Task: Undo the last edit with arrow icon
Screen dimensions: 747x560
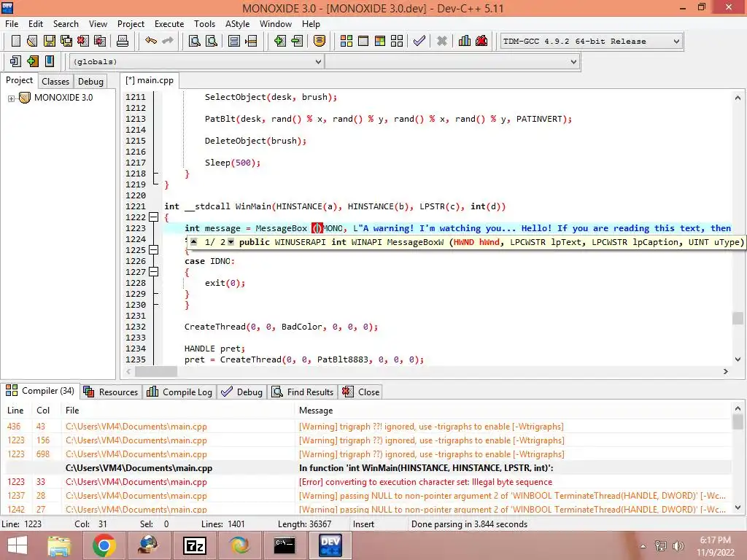Action: click(x=151, y=41)
